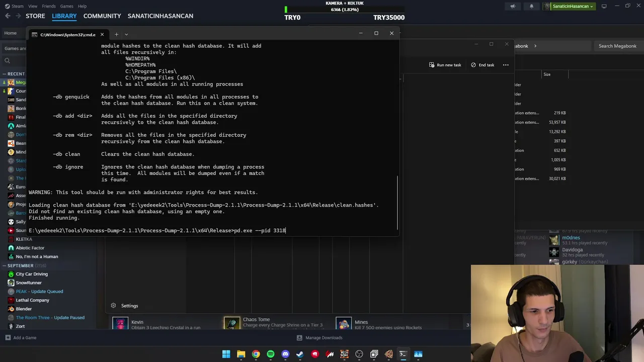
Task: Select PEAK - Update Queued entry
Action: [x=39, y=292]
